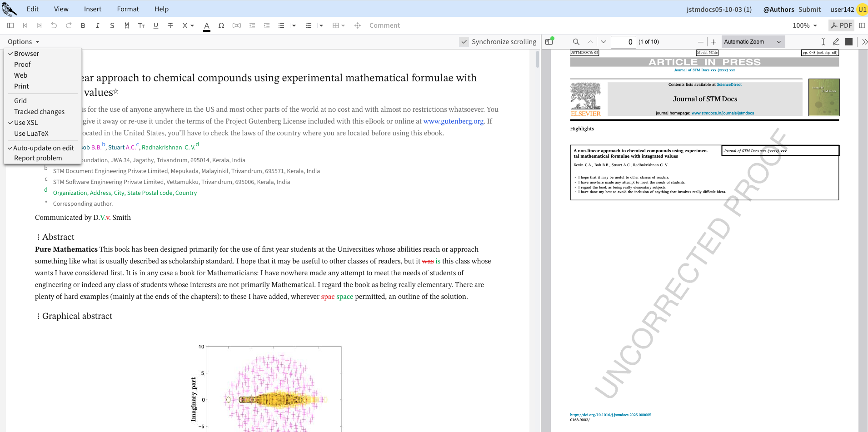Click the PDF zoom in plus

pos(713,42)
